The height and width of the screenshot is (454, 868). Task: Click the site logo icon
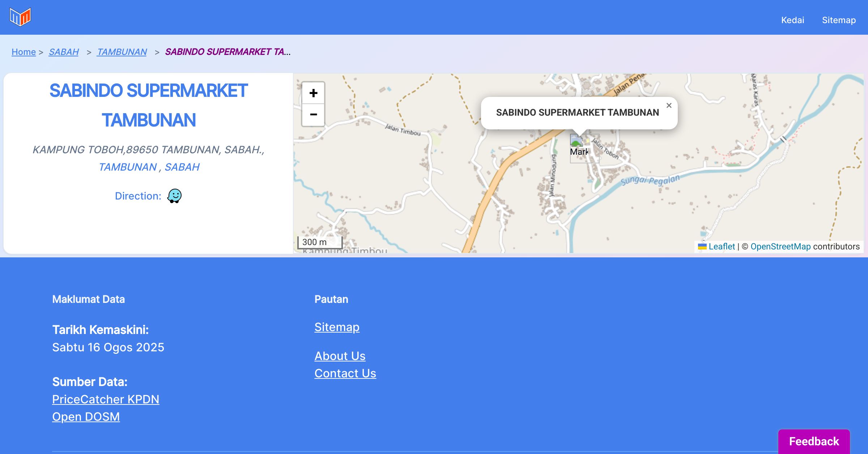click(20, 17)
